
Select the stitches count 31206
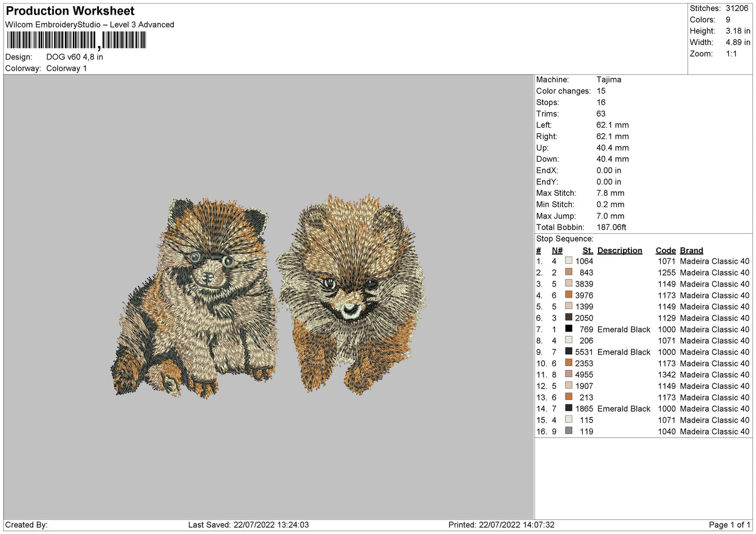(x=737, y=8)
